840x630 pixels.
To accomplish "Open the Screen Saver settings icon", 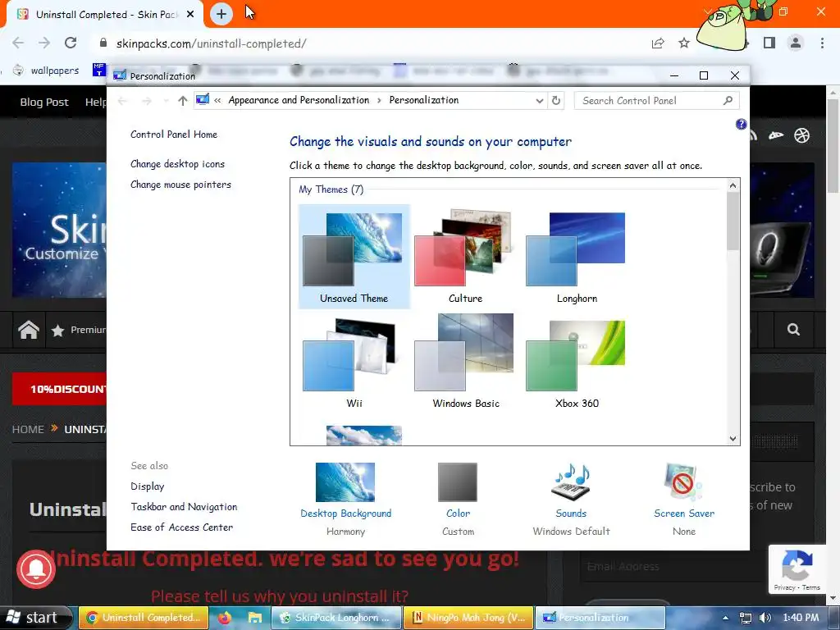I will click(683, 482).
